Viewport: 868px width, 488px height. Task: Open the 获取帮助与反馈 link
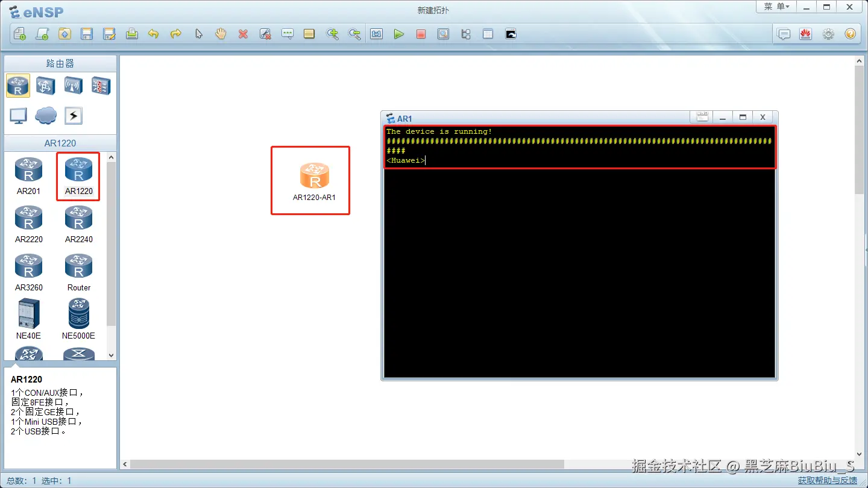point(828,481)
